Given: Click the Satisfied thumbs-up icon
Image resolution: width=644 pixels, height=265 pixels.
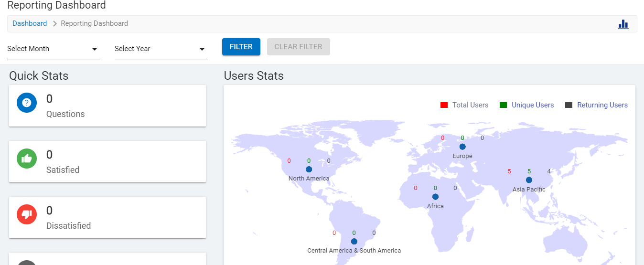Looking at the screenshot, I should [27, 159].
